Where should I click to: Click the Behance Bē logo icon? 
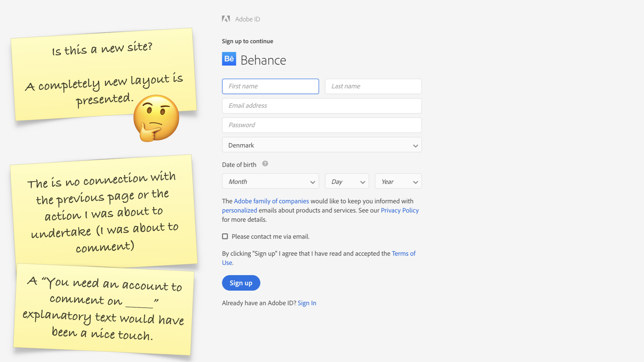(229, 59)
